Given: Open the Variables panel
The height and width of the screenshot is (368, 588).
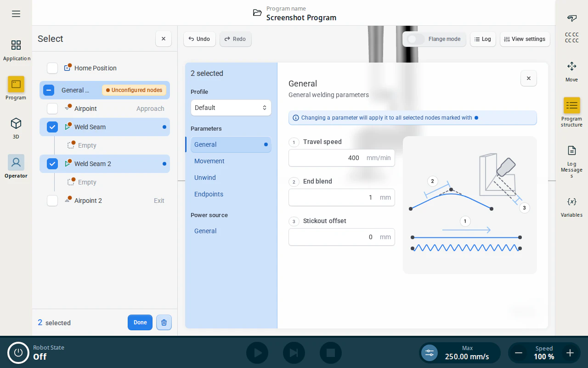Looking at the screenshot, I should click(x=571, y=207).
